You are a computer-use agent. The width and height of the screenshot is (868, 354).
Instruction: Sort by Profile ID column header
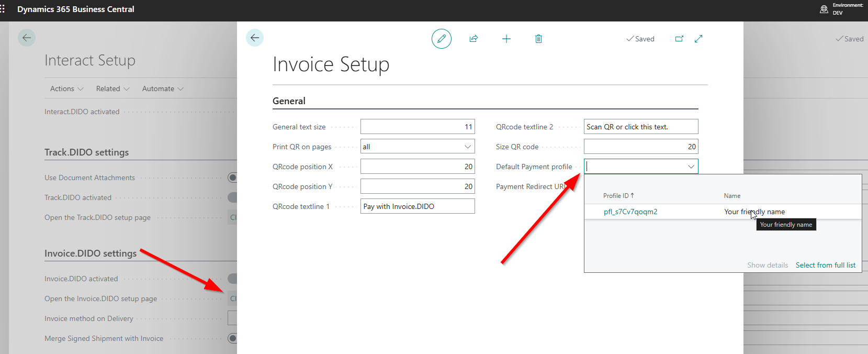pyautogui.click(x=618, y=196)
